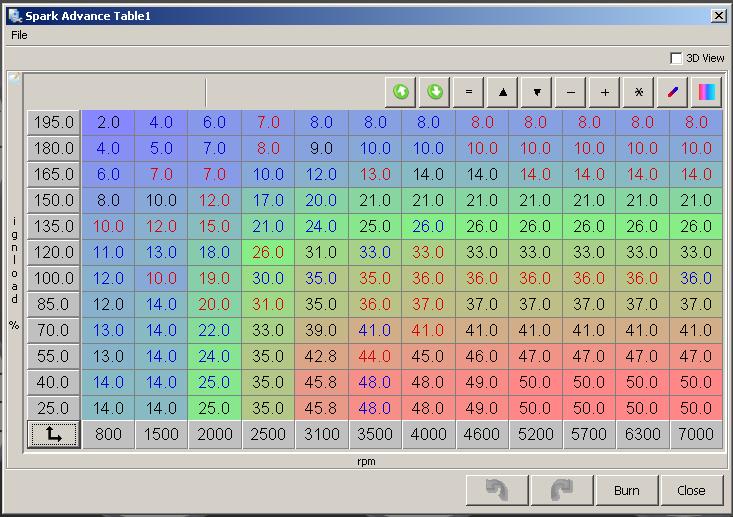Click the black up triangle increment icon
Viewport: 733px width, 517px height.
point(503,92)
